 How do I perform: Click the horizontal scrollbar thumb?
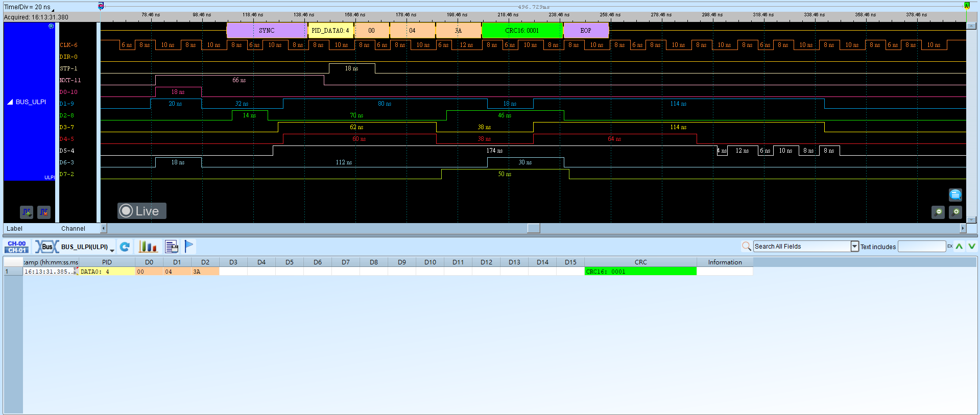534,228
